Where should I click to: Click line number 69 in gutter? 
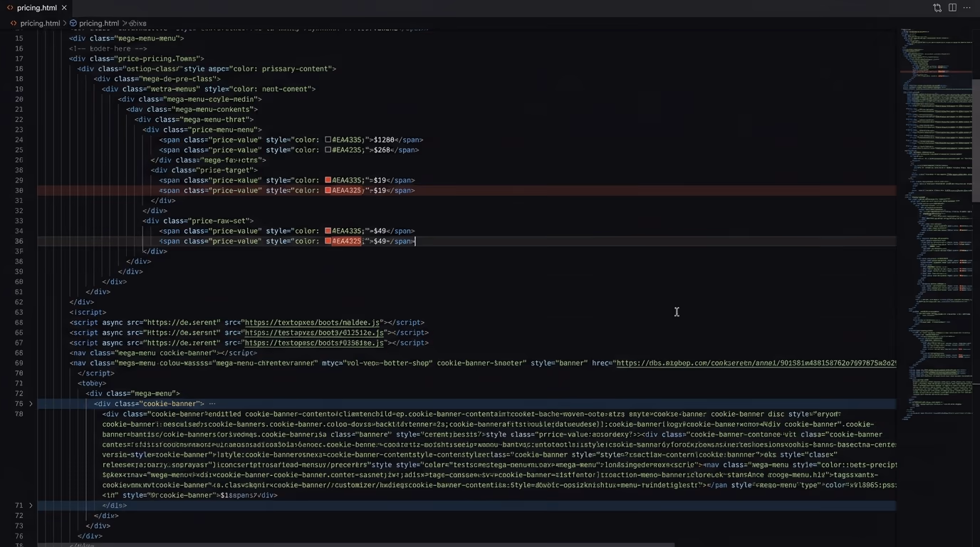pos(19,363)
